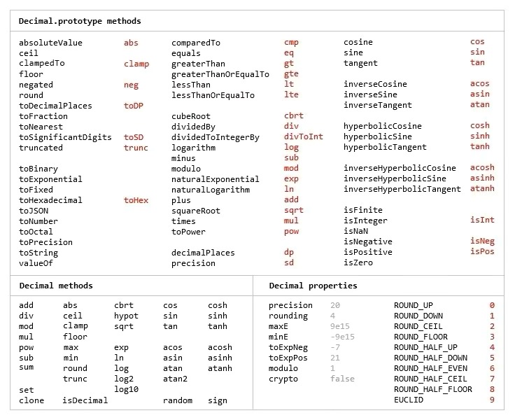Image resolution: width=515 pixels, height=420 pixels.
Task: Open the hypot Decimal method
Action: [x=126, y=316]
